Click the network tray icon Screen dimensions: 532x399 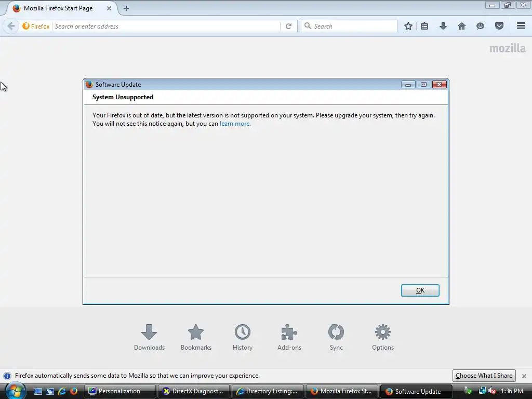point(482,391)
